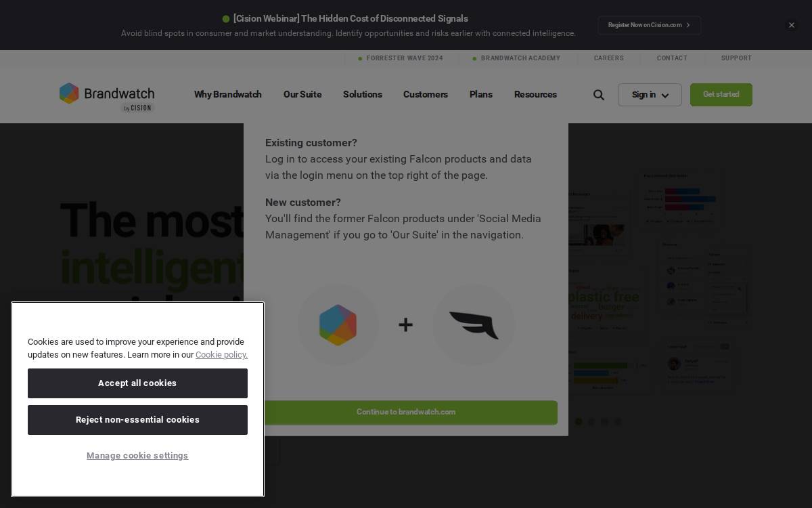The image size is (812, 508).
Task: Select the first carousel dot
Action: pos(579,421)
